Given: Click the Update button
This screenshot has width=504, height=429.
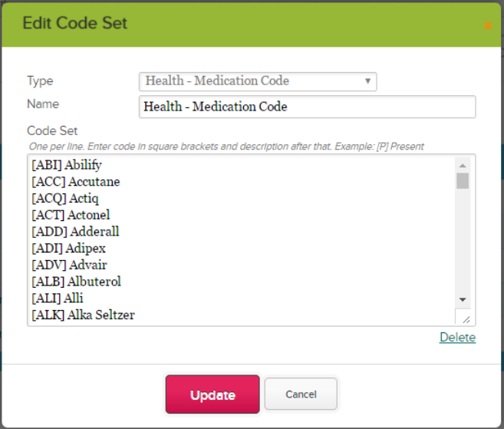Looking at the screenshot, I should (212, 394).
